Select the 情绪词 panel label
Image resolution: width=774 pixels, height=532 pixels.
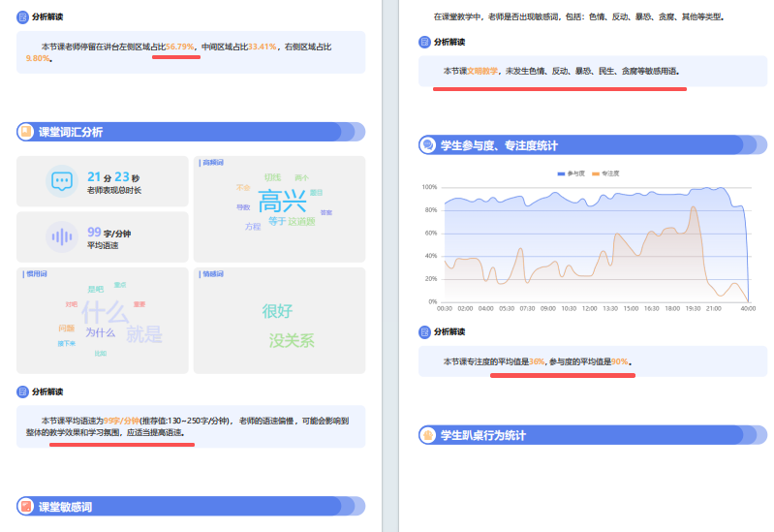tap(212, 274)
